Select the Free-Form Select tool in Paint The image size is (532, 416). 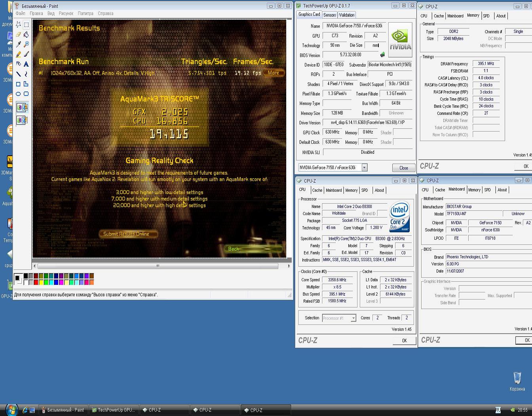tap(18, 25)
